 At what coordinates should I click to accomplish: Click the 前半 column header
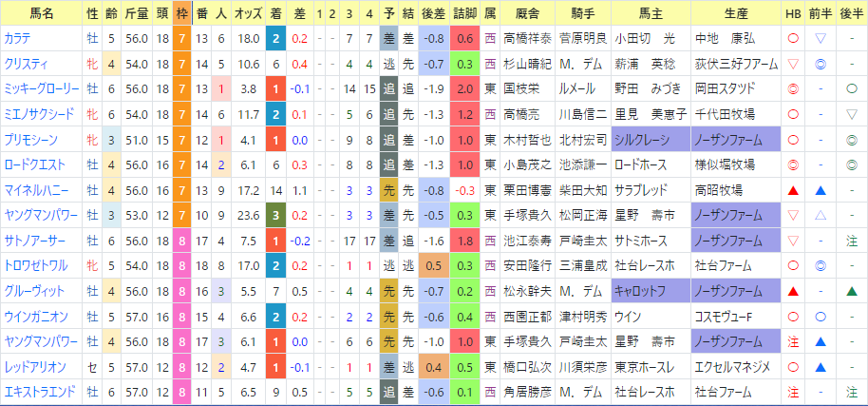[821, 13]
